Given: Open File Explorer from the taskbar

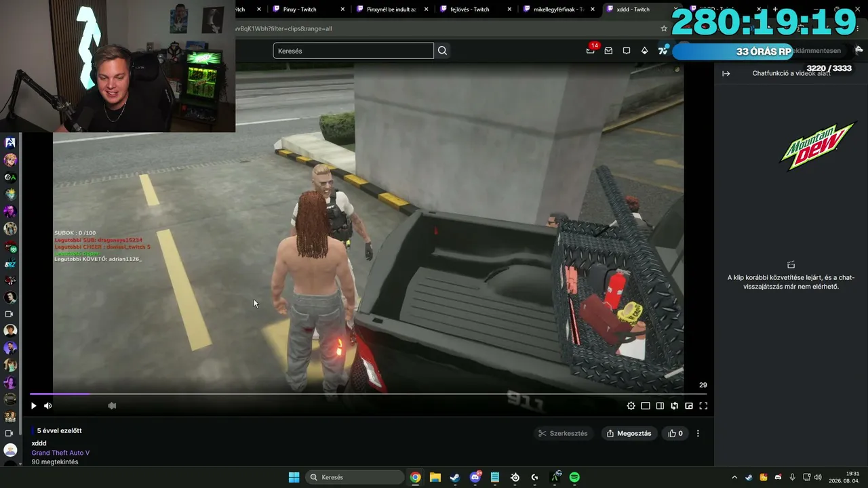Looking at the screenshot, I should pyautogui.click(x=435, y=477).
